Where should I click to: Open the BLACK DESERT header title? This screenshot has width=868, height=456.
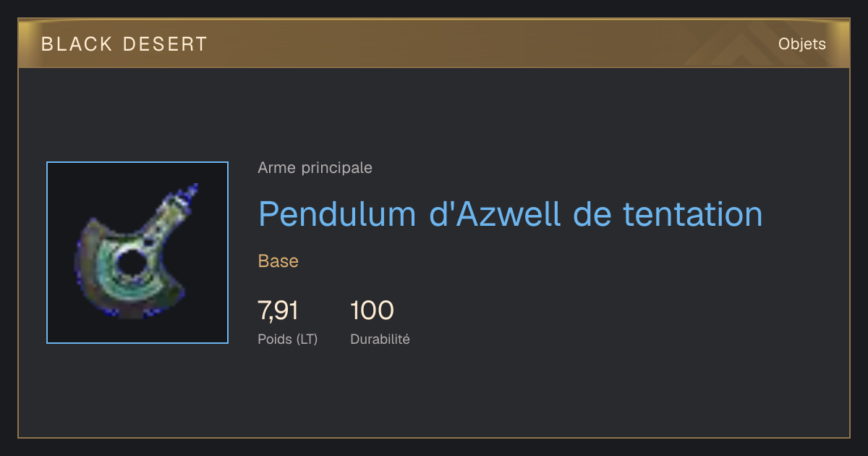tap(124, 44)
